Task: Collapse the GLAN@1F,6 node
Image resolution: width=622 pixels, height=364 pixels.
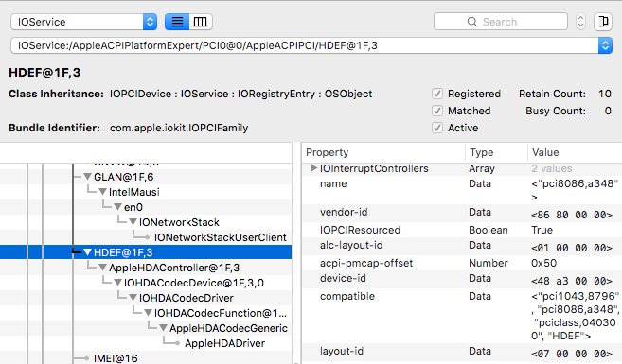Action: coord(88,177)
